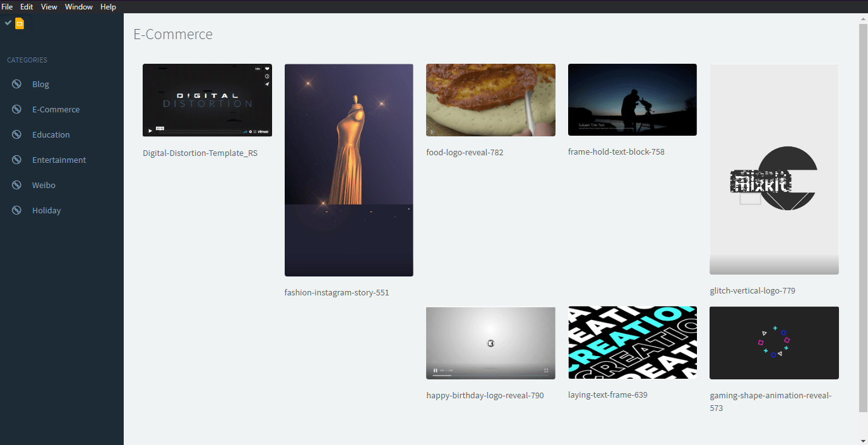Click the watch later clock icon on video
868x445 pixels.
tap(267, 76)
